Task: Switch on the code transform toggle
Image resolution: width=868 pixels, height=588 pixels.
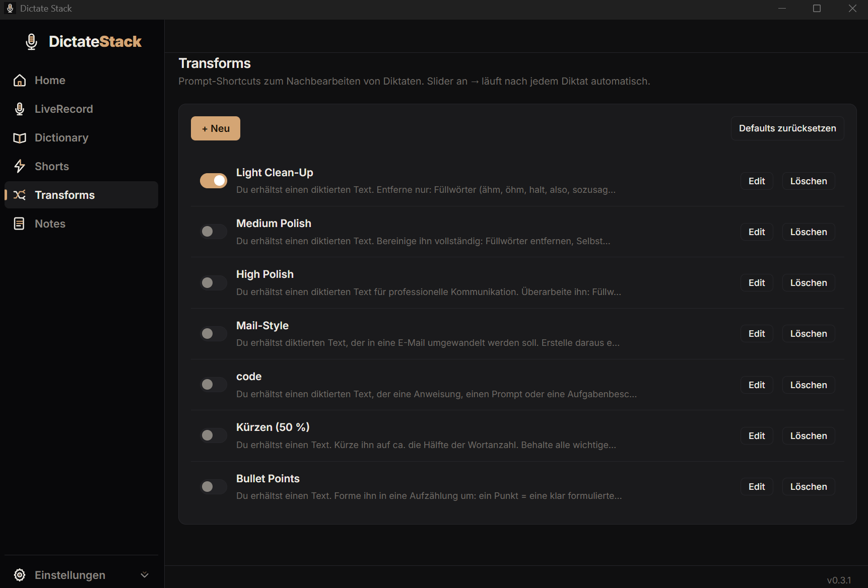Action: pos(214,385)
